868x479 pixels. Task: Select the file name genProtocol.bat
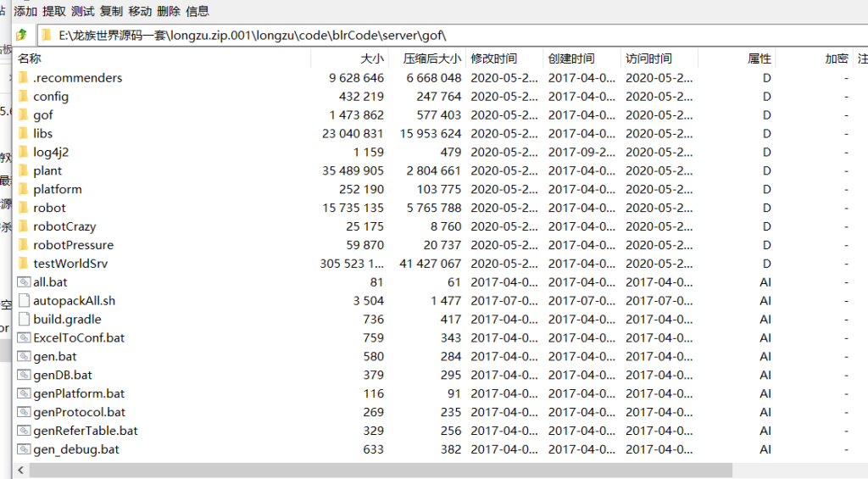(79, 412)
